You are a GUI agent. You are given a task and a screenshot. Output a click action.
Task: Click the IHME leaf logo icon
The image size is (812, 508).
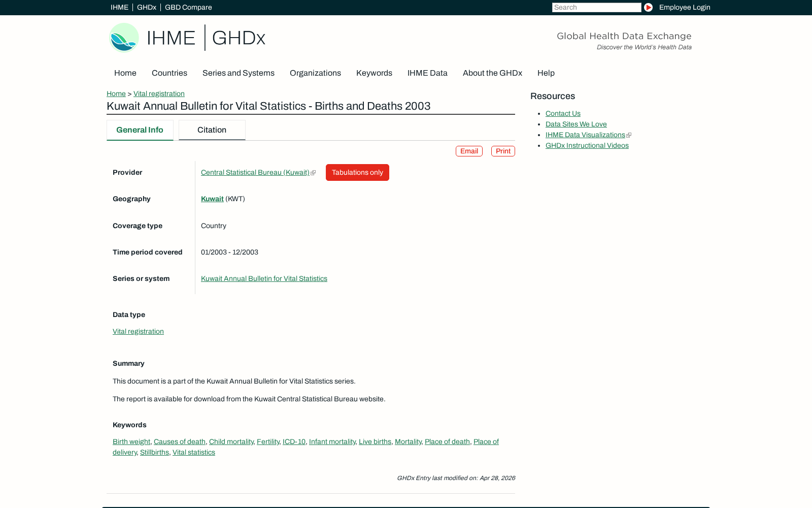coord(124,38)
